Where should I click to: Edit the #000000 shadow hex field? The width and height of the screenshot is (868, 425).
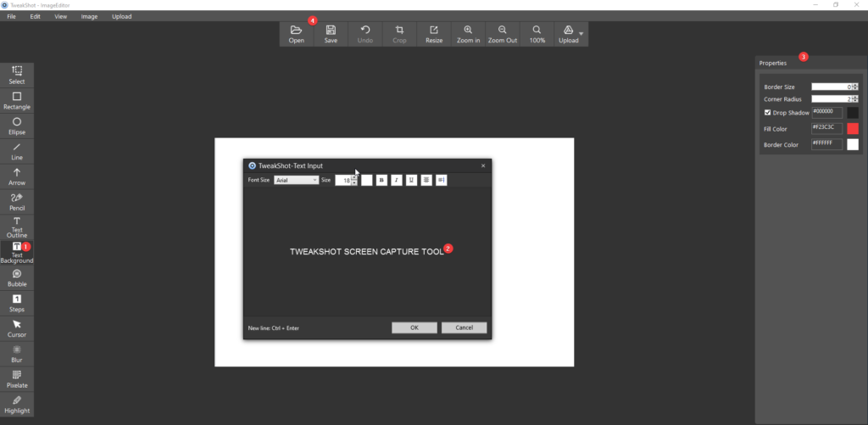(x=827, y=113)
